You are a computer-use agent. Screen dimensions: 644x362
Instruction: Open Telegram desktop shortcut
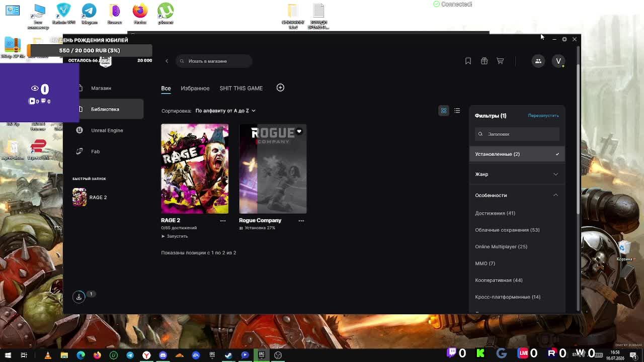pyautogui.click(x=89, y=14)
